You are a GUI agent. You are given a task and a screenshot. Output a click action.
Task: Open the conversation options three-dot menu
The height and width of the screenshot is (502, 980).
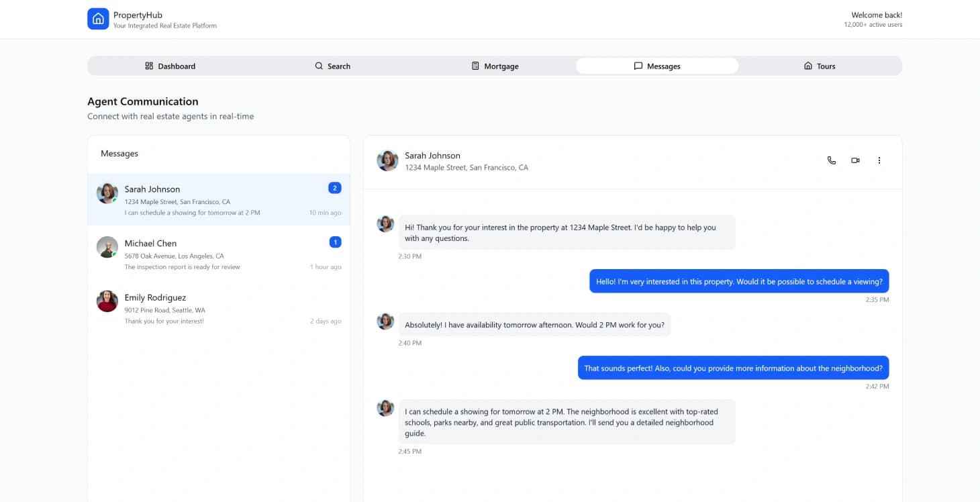(879, 160)
